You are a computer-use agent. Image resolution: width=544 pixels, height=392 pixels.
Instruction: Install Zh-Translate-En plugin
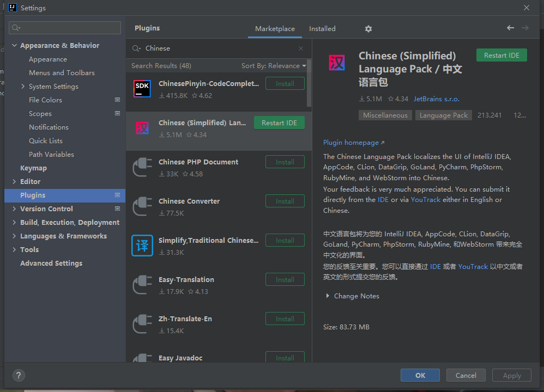285,318
